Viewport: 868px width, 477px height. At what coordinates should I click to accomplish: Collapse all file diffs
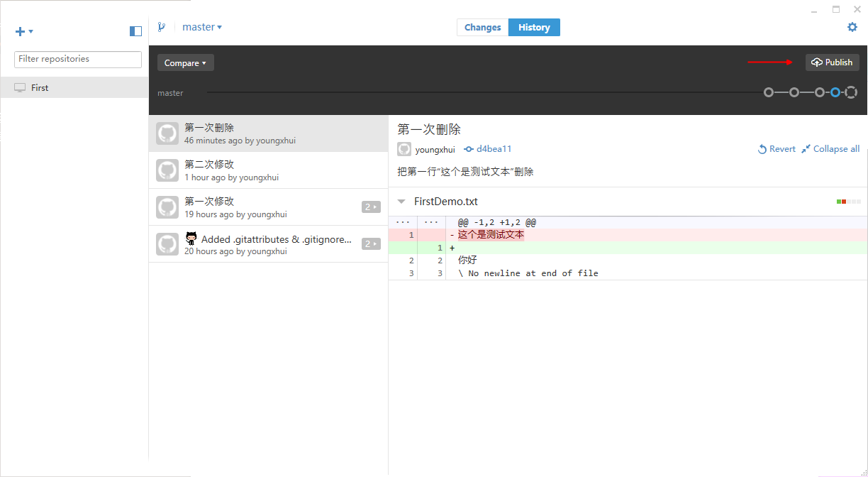pyautogui.click(x=830, y=149)
